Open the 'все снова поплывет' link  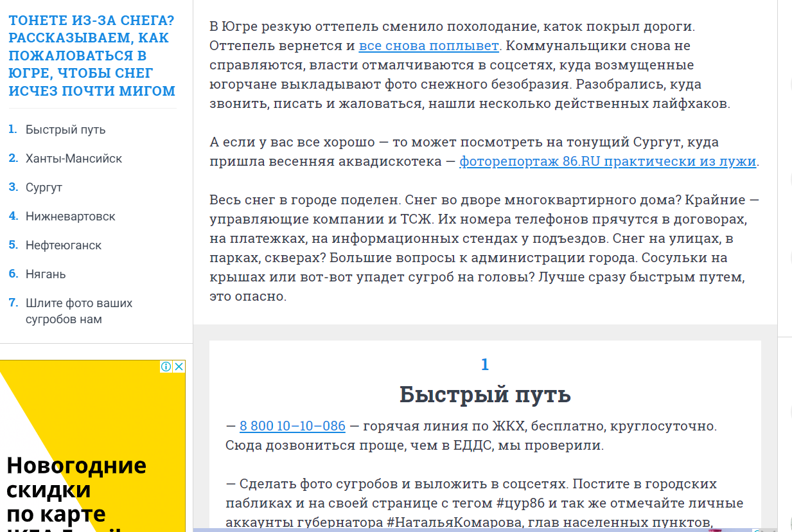428,46
